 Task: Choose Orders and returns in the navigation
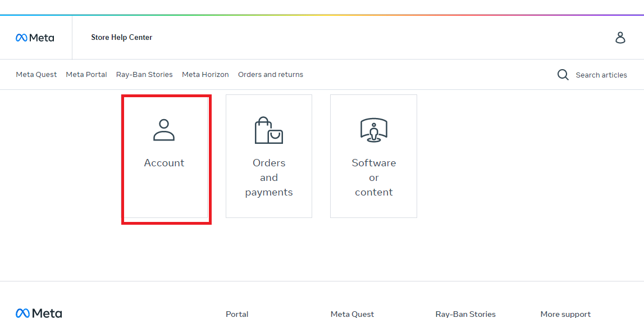tap(271, 75)
